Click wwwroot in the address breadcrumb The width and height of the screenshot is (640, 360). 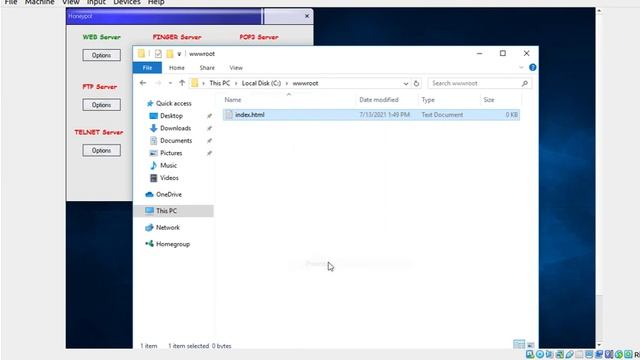point(305,83)
